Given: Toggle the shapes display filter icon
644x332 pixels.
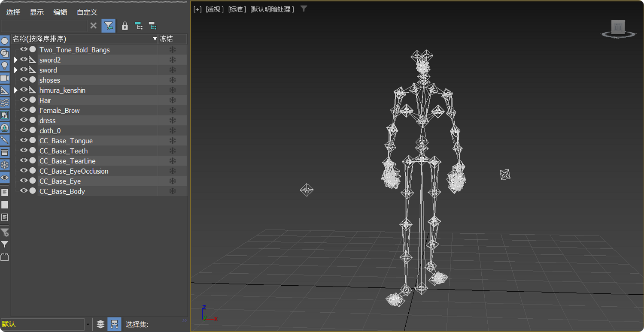Looking at the screenshot, I should 5,54.
